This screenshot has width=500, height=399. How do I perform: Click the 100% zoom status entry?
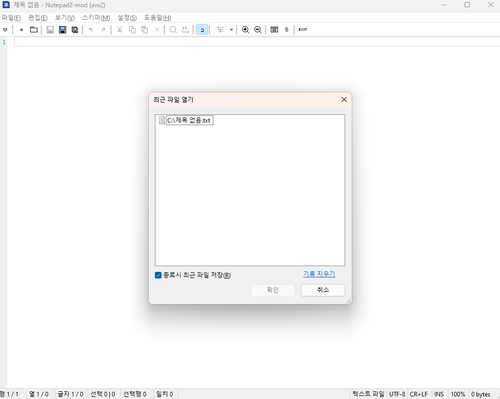tap(458, 394)
